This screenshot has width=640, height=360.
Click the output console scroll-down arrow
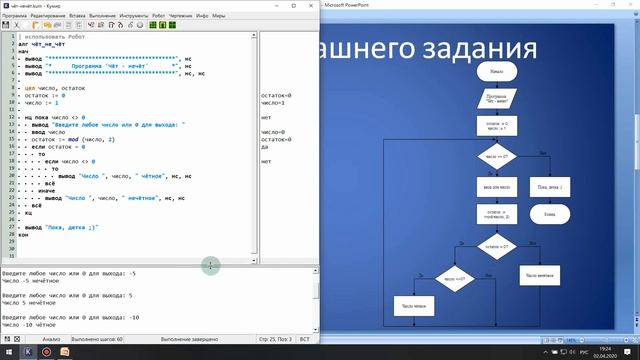point(316,330)
